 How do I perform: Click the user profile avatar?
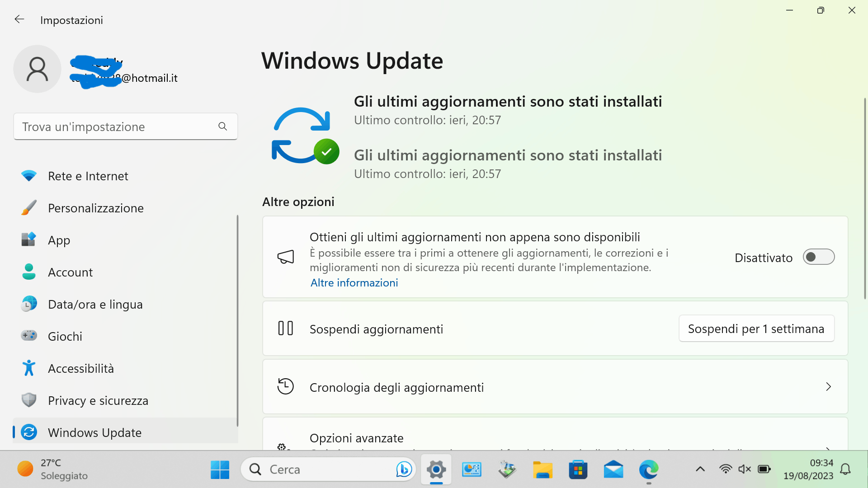tap(37, 69)
